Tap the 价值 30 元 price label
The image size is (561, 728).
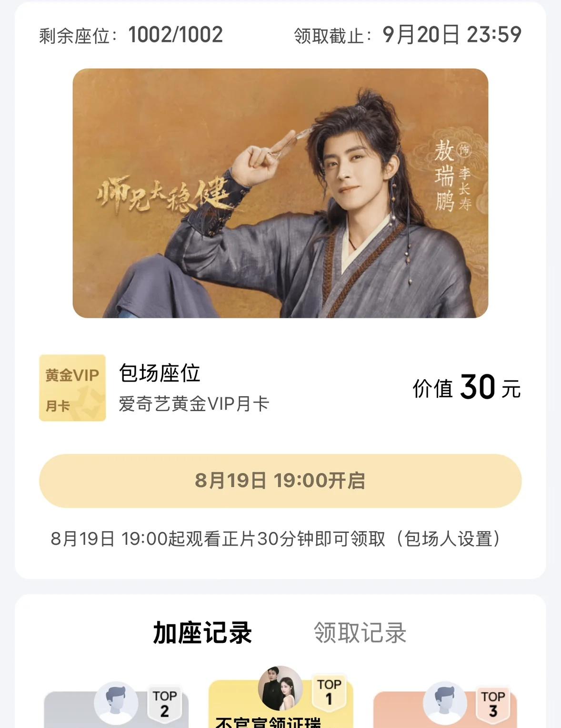pyautogui.click(x=467, y=387)
